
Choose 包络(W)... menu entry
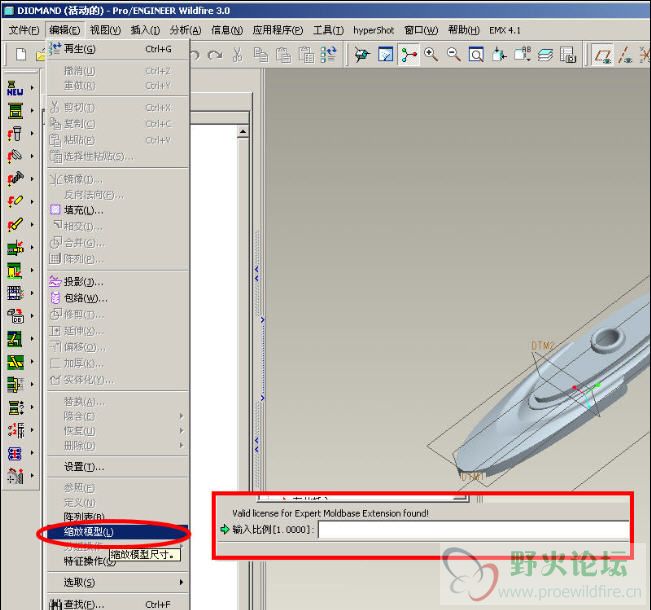pos(118,298)
